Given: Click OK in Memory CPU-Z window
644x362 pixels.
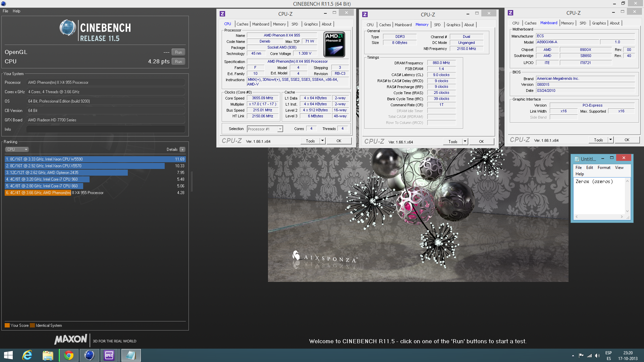Looking at the screenshot, I should pos(481,142).
